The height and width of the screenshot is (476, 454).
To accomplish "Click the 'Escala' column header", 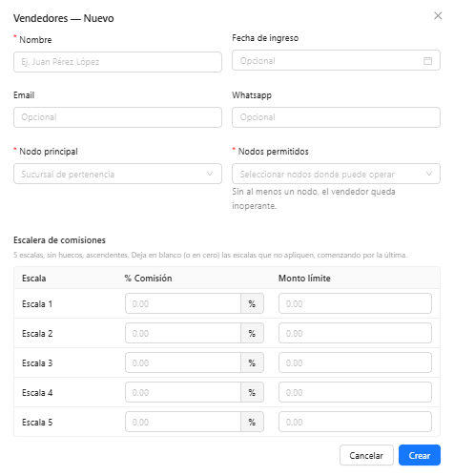I will point(33,279).
